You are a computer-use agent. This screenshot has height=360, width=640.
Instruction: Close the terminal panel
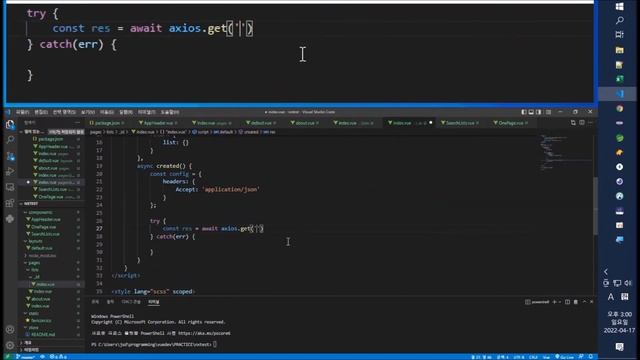pos(591,302)
